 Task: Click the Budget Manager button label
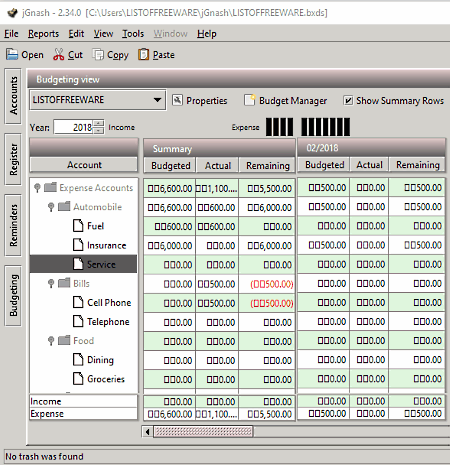point(293,100)
